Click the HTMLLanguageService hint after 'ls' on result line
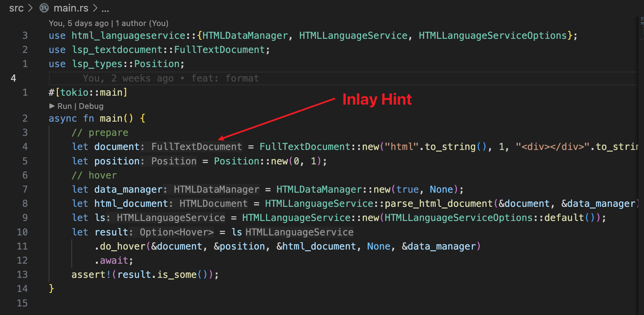 tap(299, 232)
